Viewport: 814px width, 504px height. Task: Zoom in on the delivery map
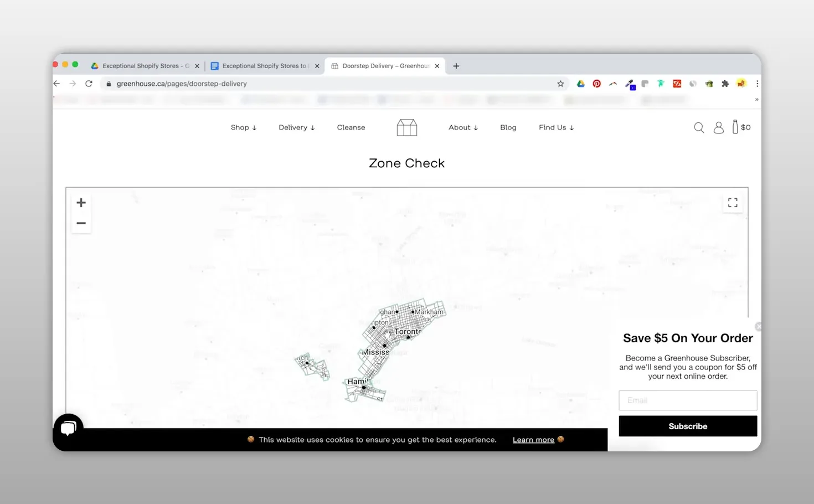point(81,203)
